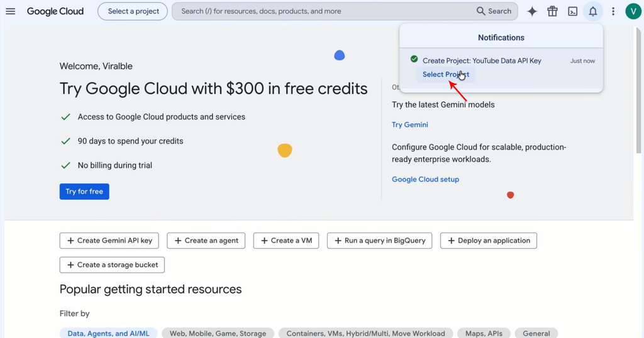644x338 pixels.
Task: Open Gemini AI assistant sparkle icon
Action: 532,11
